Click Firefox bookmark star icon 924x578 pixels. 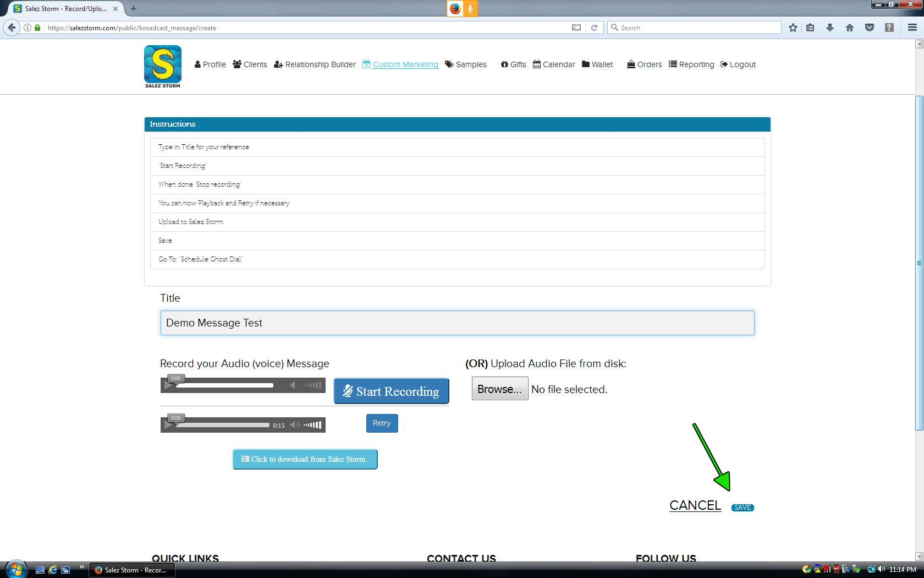pos(793,28)
